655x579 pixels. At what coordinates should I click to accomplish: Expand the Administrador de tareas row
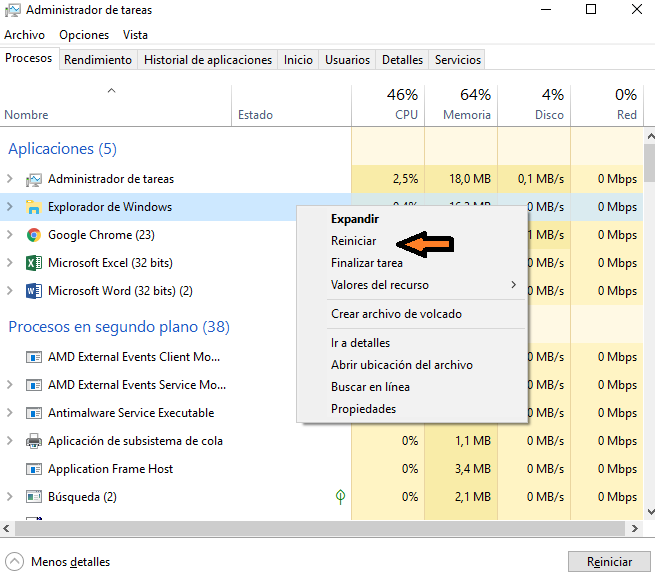[x=10, y=179]
